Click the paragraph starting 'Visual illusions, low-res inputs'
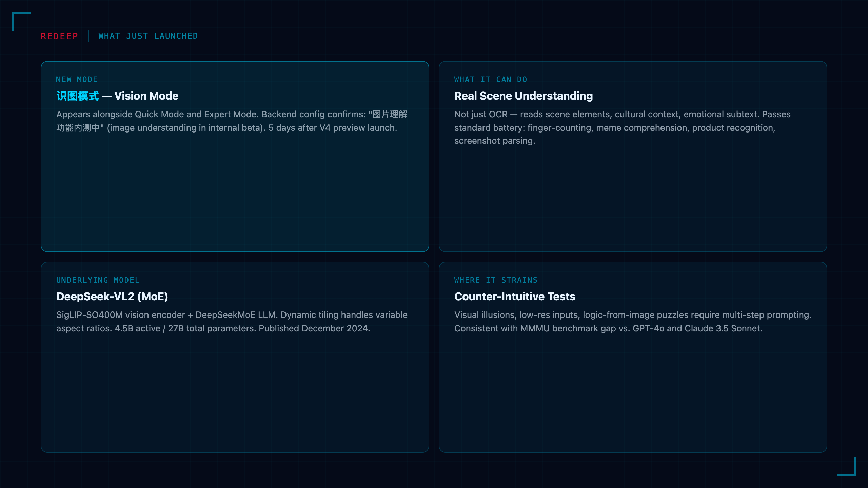 pos(633,322)
